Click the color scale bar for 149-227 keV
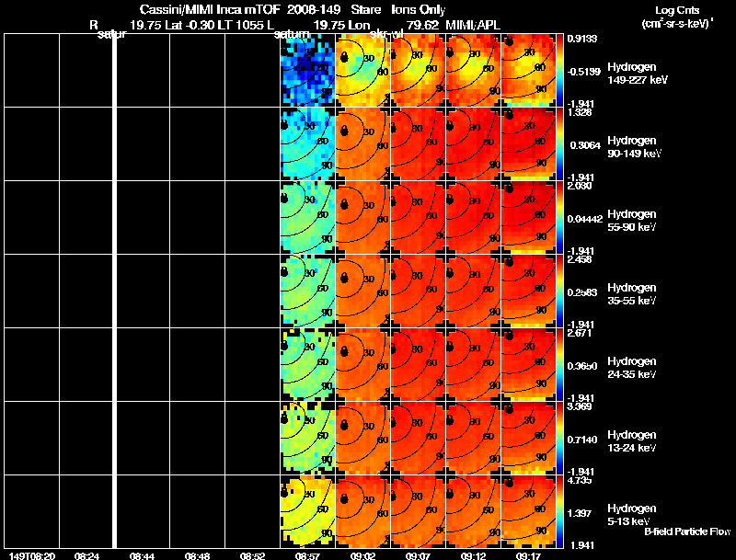The width and height of the screenshot is (736, 560). [x=559, y=70]
